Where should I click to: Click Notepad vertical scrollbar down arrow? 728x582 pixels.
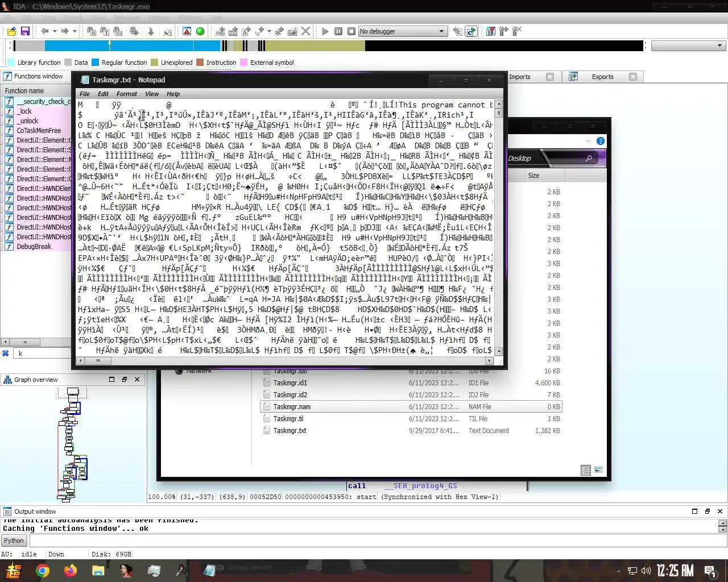click(499, 351)
